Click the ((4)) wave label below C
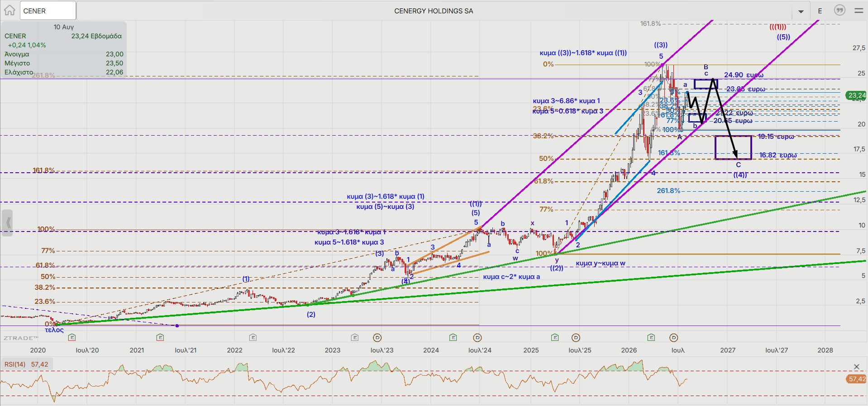 click(x=740, y=175)
